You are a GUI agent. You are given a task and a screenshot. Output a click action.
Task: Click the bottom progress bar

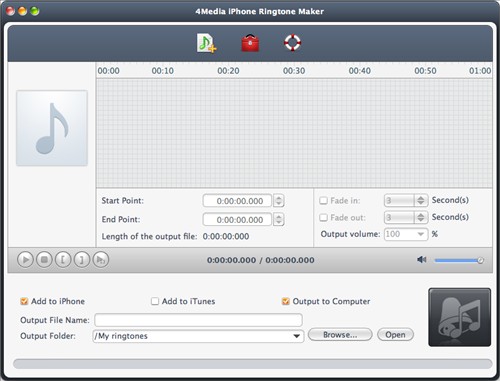click(253, 364)
